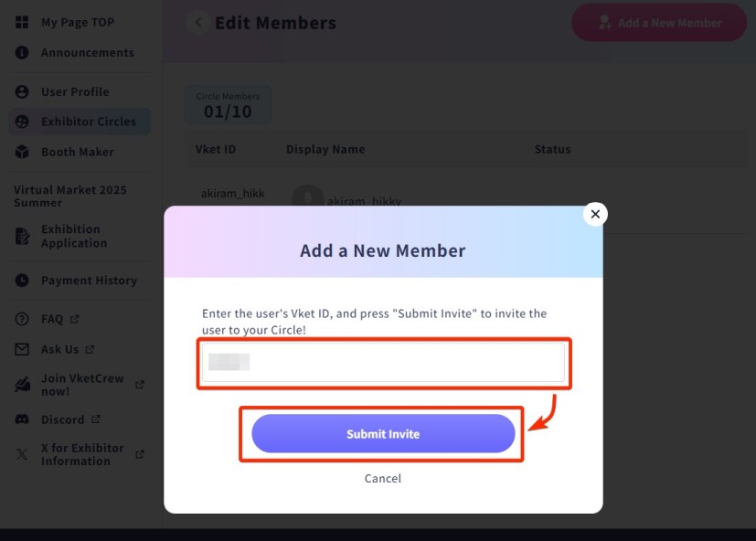Click the Vket ID input field
This screenshot has height=541, width=756.
tap(384, 362)
